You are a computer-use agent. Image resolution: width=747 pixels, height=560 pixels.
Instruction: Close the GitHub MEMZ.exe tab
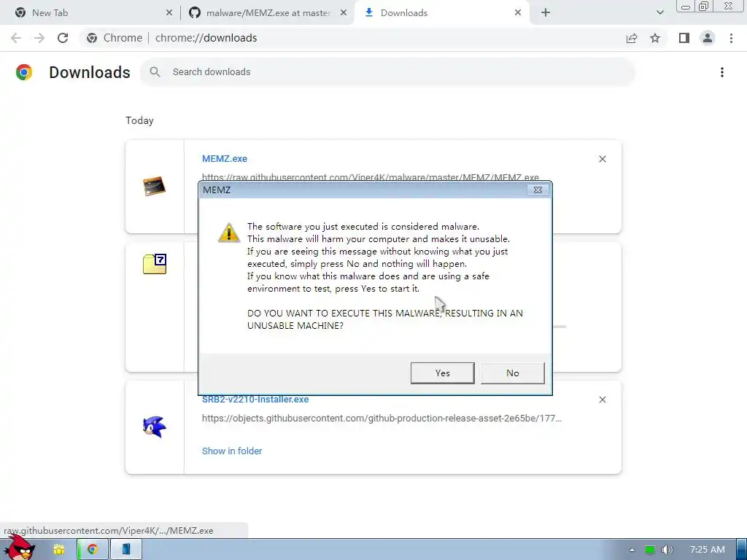[344, 13]
